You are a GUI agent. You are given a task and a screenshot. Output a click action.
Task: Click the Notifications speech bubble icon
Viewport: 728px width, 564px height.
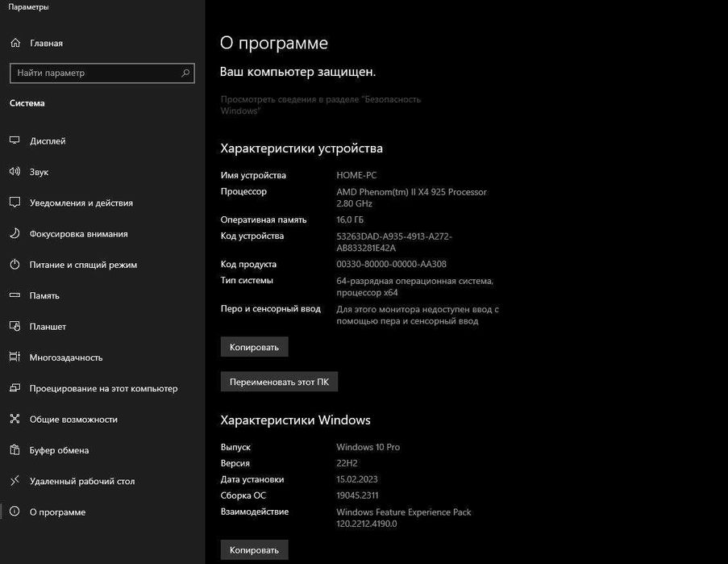point(15,203)
